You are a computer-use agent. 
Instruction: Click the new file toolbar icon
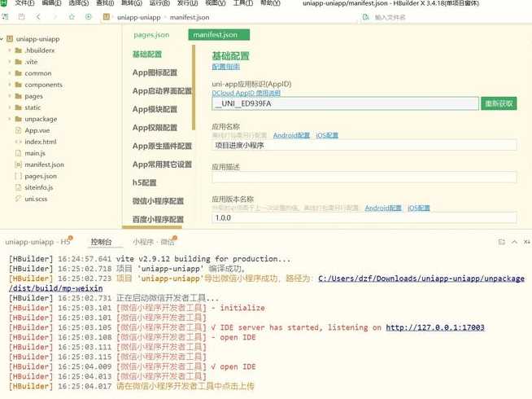(x=5, y=16)
